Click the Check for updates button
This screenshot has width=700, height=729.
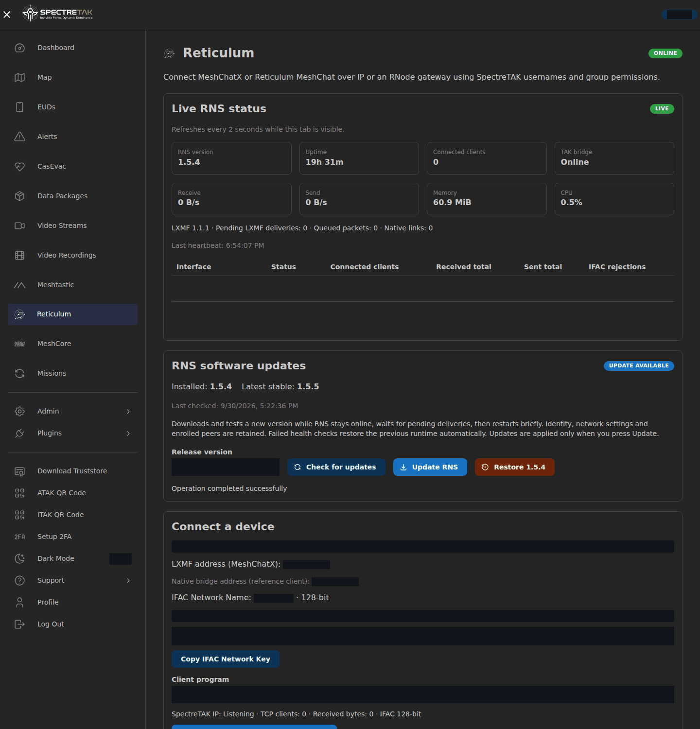336,467
